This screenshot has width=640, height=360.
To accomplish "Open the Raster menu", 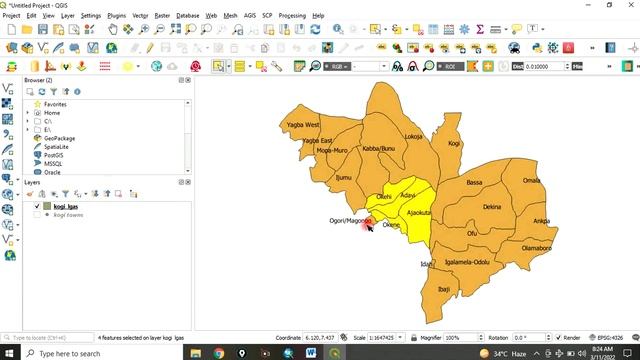I will tap(162, 16).
